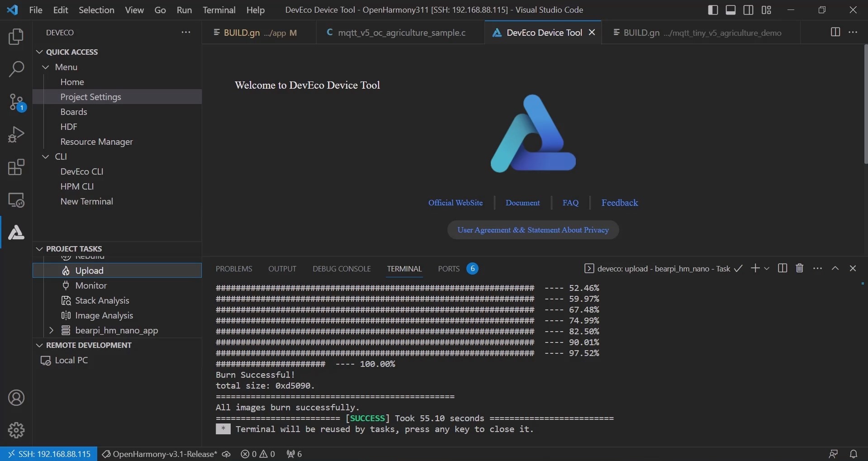Toggle secondary side bar visibility

tap(749, 10)
